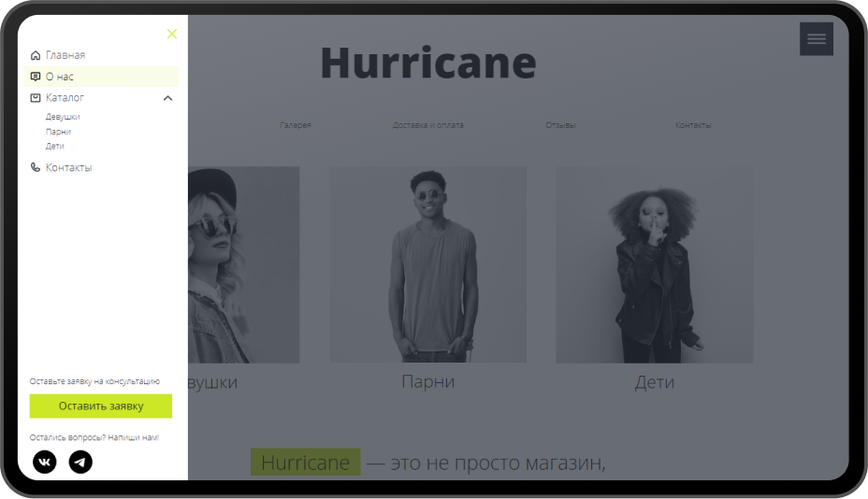Click the catalog bag icon beside Каталог
The height and width of the screenshot is (499, 868).
(36, 98)
